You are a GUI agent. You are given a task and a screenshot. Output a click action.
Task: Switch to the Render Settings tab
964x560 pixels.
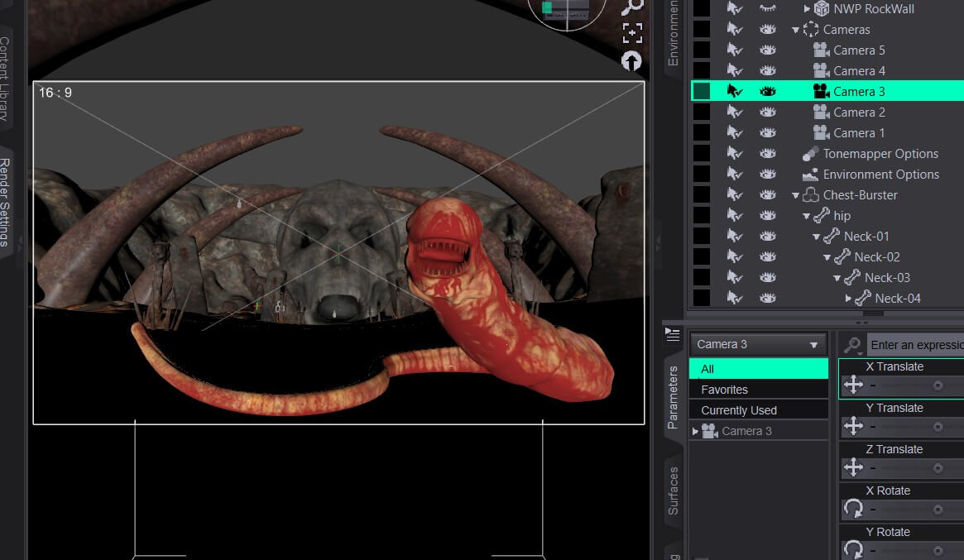click(4, 202)
